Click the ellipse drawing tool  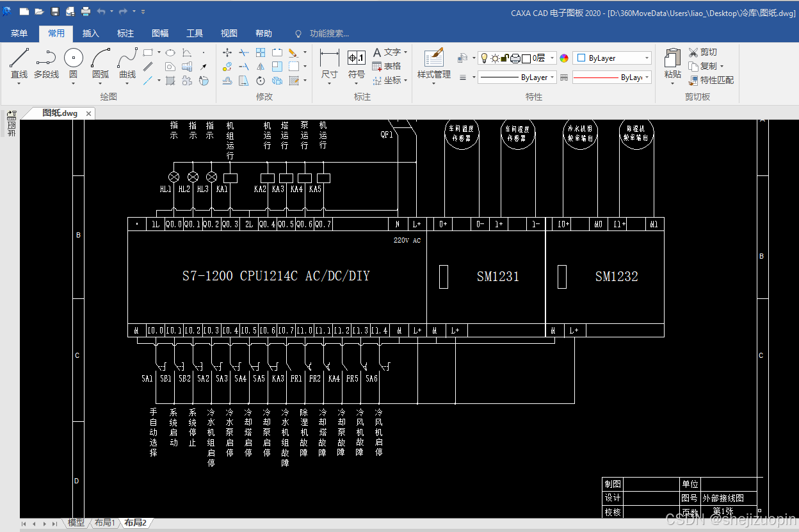click(x=170, y=52)
